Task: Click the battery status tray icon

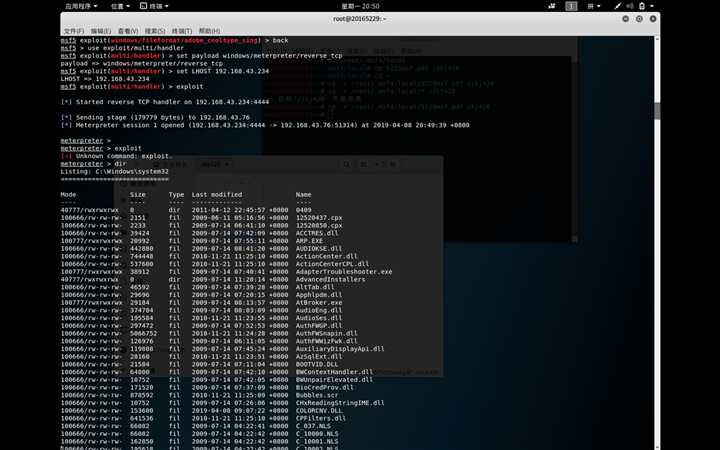Action: click(642, 6)
